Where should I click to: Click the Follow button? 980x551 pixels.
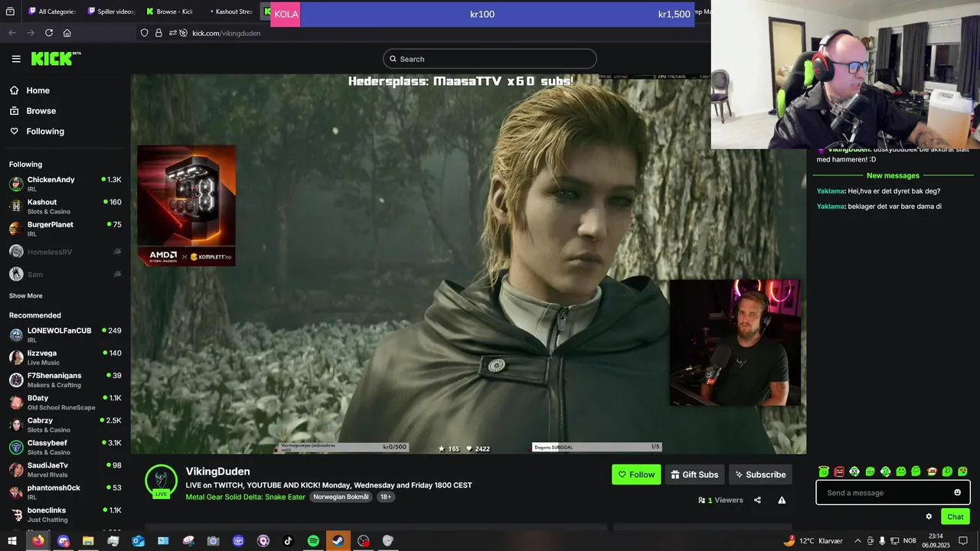click(x=636, y=474)
